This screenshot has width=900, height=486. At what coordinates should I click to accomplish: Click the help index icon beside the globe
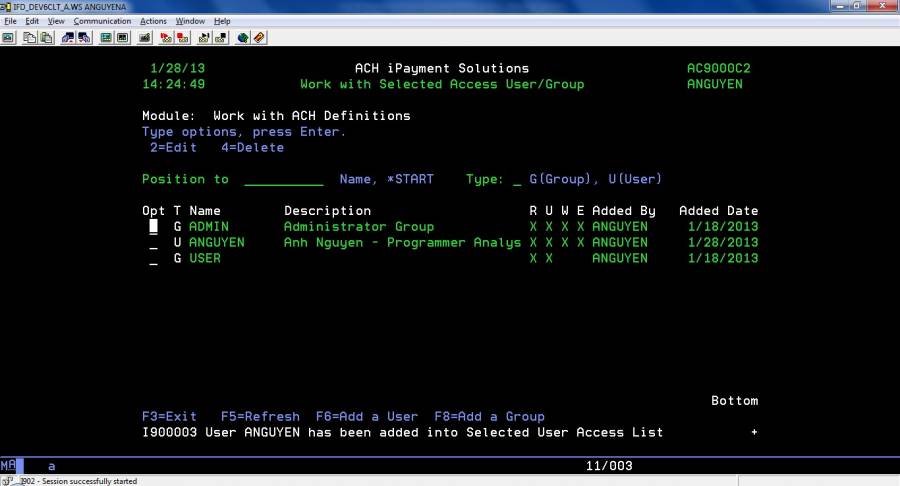259,38
